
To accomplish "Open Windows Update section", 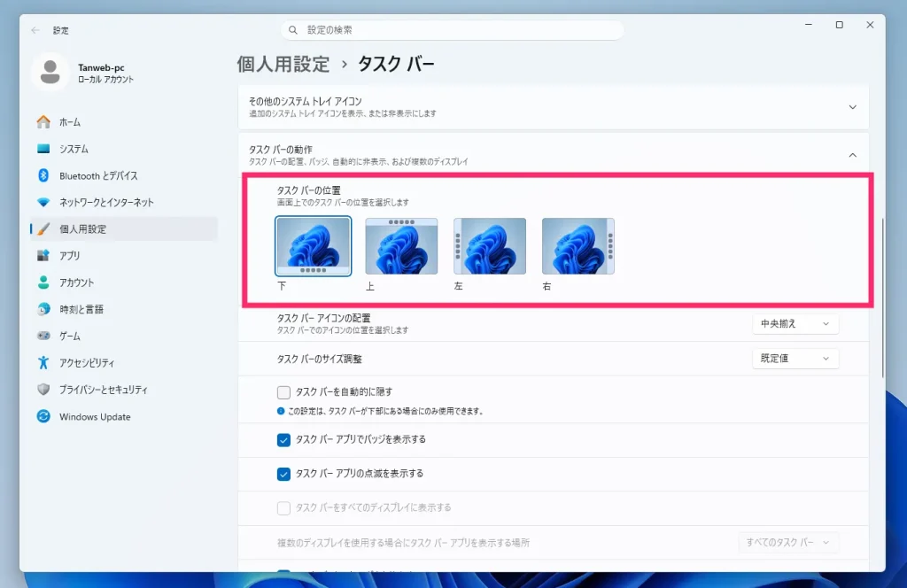I will point(124,416).
